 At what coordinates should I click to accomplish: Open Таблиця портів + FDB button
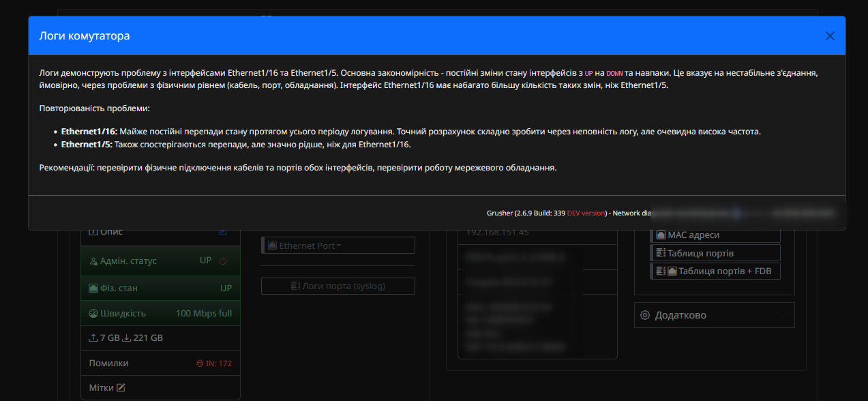click(715, 271)
